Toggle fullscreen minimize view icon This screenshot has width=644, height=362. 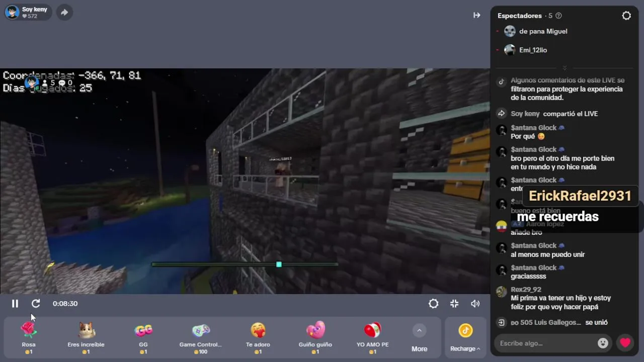[x=454, y=304]
